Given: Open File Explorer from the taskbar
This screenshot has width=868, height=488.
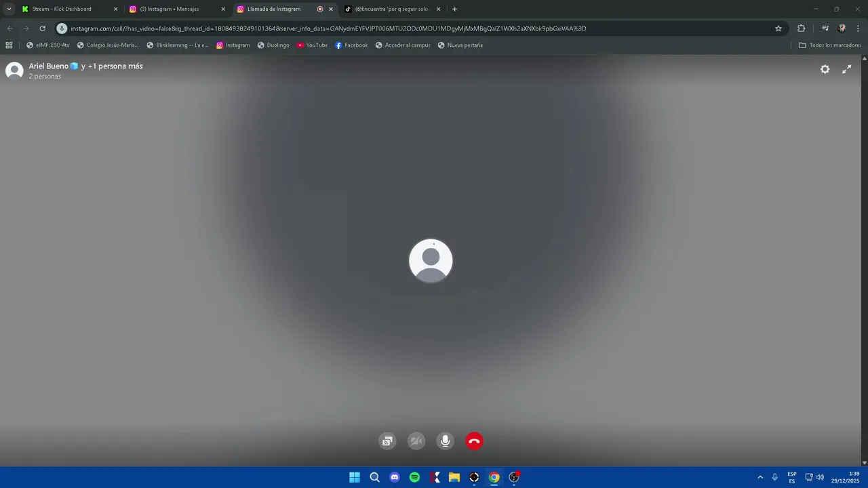Looking at the screenshot, I should (x=454, y=477).
